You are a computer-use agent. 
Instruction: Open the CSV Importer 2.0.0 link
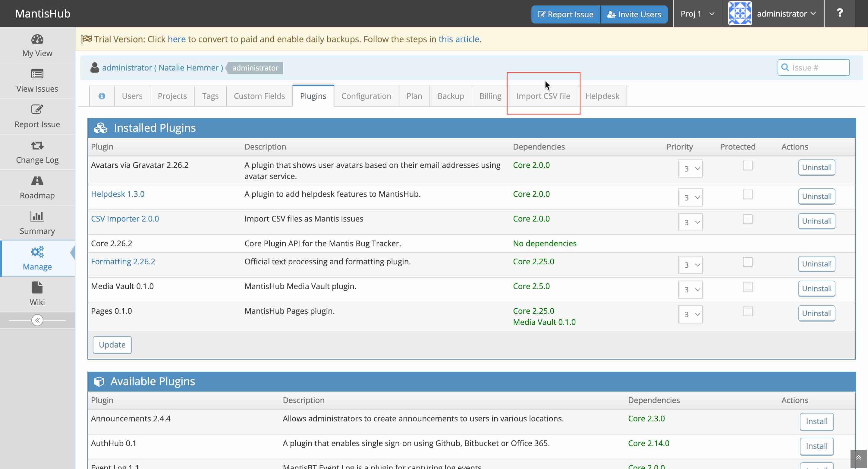125,219
